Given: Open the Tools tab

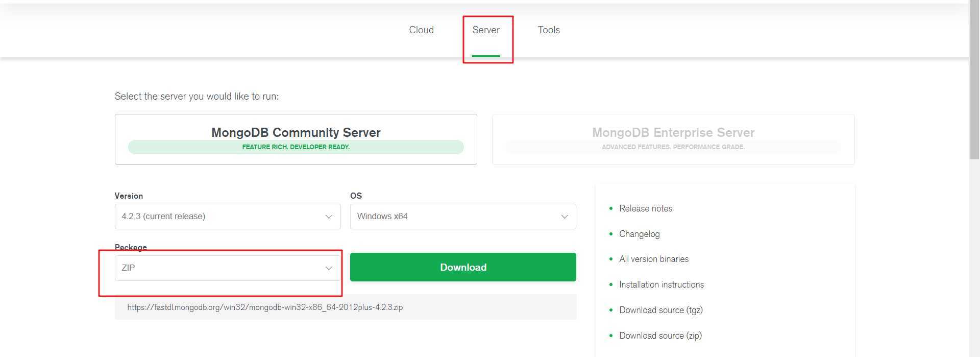Looking at the screenshot, I should (549, 30).
